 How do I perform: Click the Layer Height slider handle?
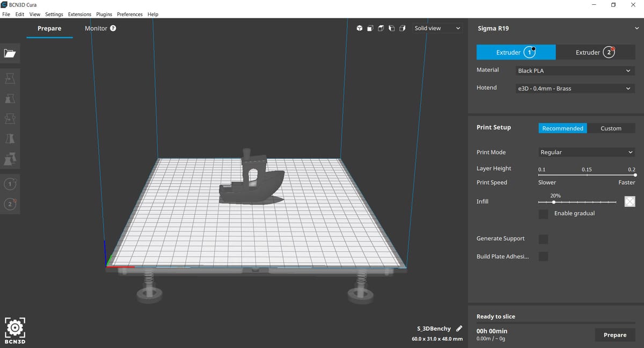point(635,175)
